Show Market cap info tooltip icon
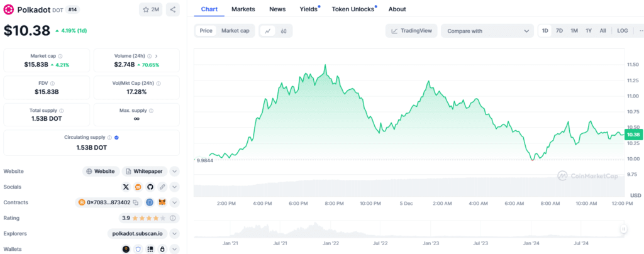 click(60, 56)
